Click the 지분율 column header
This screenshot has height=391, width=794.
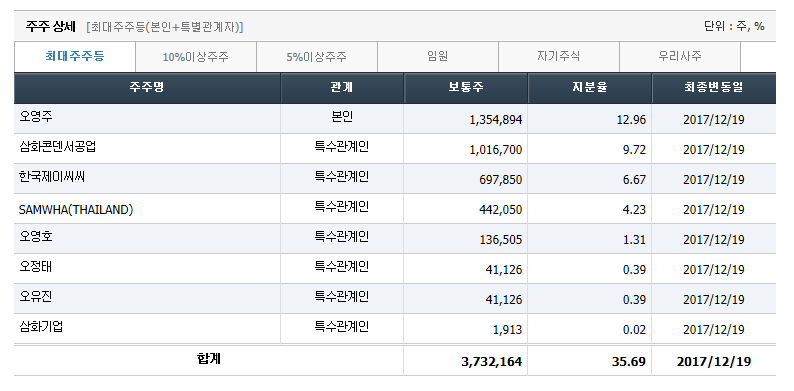point(589,88)
